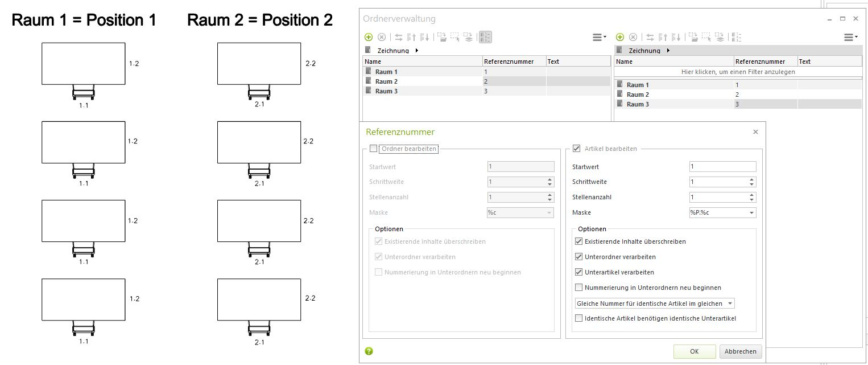868x365 pixels.
Task: Enable the Ordner bearbeiten checkbox
Action: coord(373,149)
